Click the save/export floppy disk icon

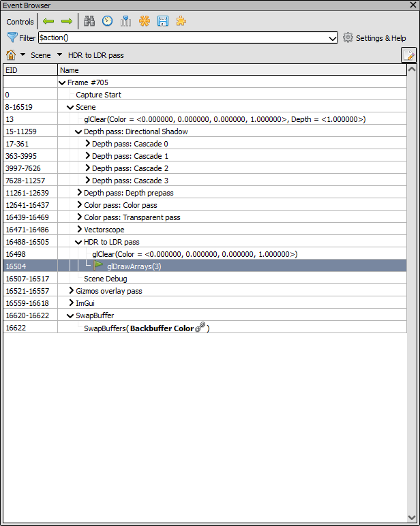(x=163, y=21)
